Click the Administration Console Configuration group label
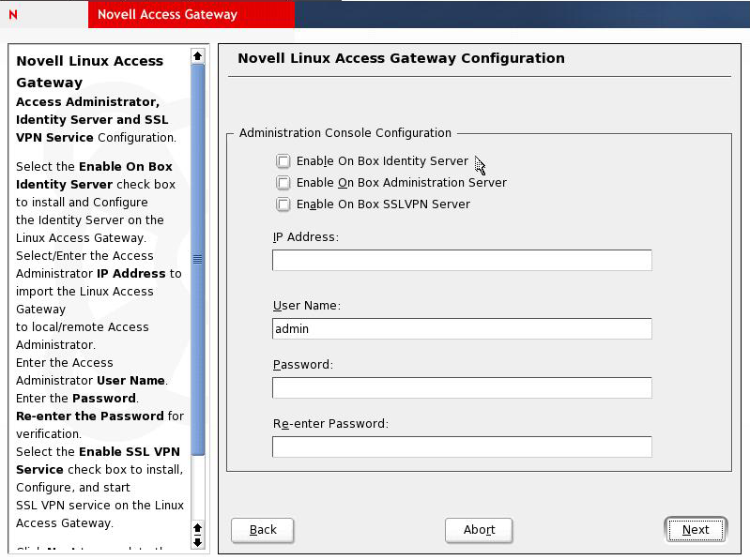The width and height of the screenshot is (750, 560). coord(345,133)
